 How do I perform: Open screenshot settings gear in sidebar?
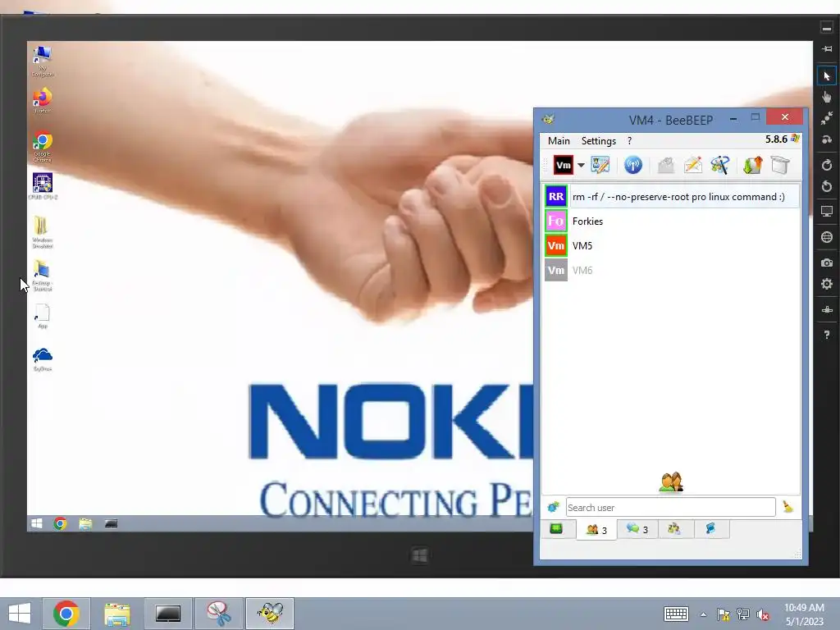[827, 284]
